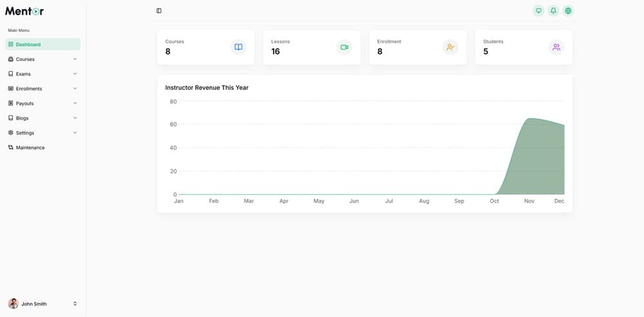Select Dashboard in the main menu
This screenshot has width=644, height=317.
tap(43, 44)
